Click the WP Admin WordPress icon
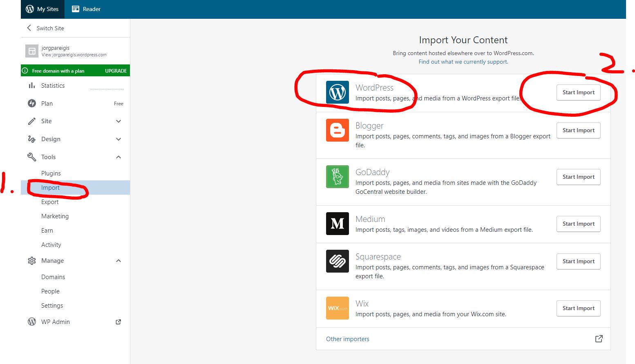Screen dimensions: 635x364 coord(32,322)
